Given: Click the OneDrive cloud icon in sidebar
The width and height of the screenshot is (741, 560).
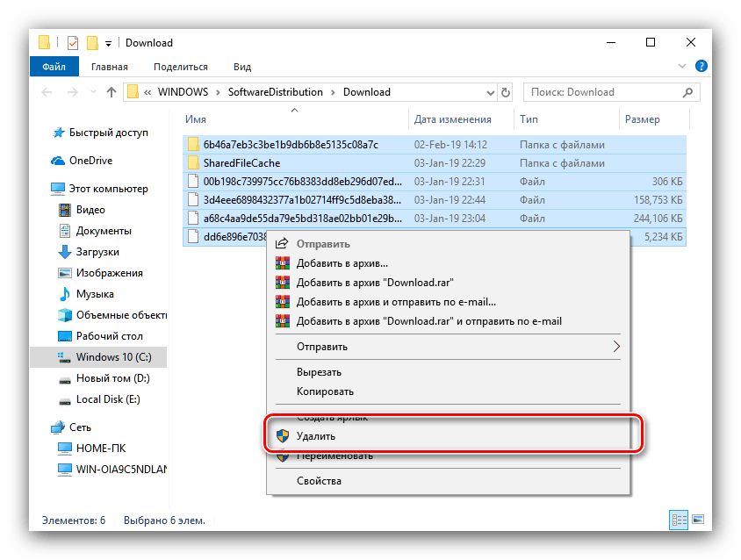Looking at the screenshot, I should (x=58, y=161).
